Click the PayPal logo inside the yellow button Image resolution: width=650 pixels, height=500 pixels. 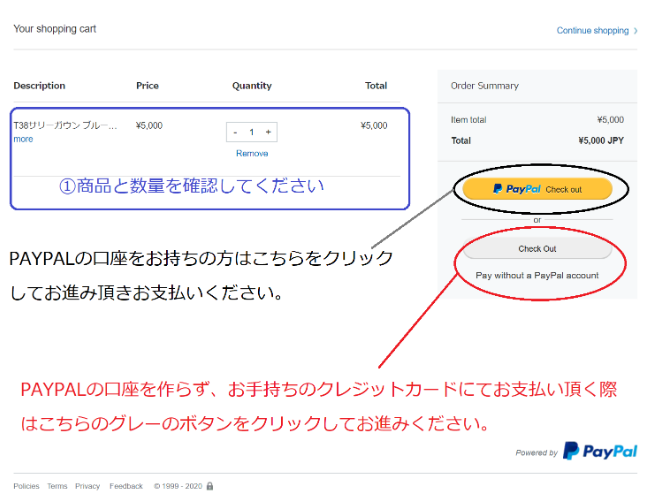(516, 189)
